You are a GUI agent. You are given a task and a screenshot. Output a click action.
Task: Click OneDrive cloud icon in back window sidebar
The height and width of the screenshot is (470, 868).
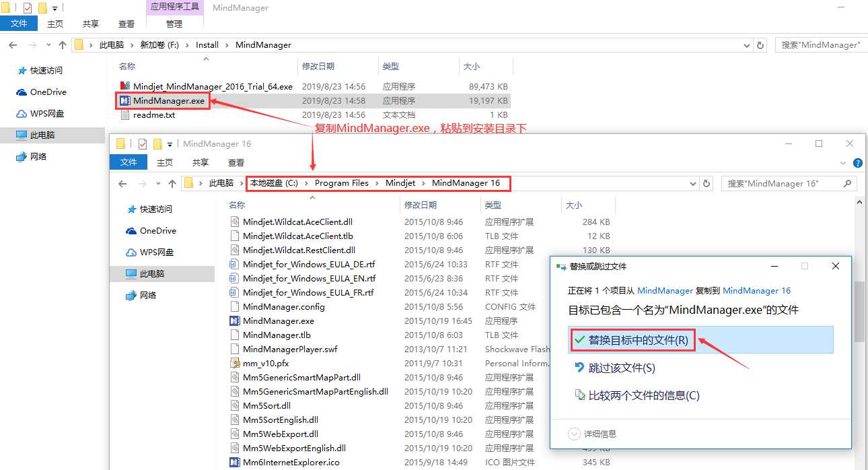pyautogui.click(x=22, y=92)
